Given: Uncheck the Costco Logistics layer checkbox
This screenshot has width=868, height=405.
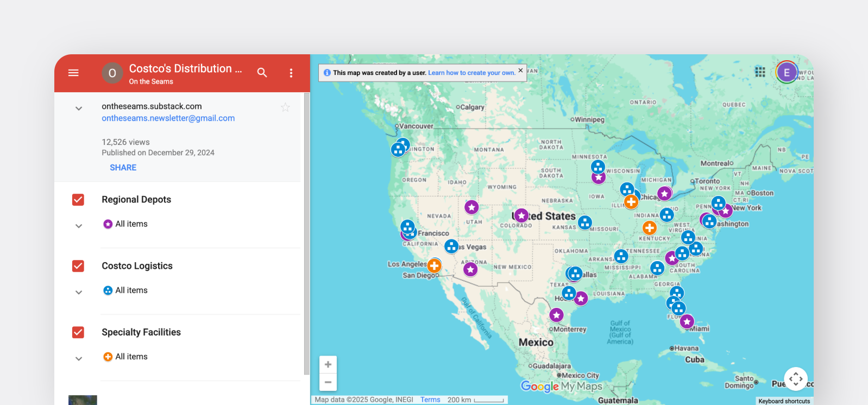Looking at the screenshot, I should 78,266.
